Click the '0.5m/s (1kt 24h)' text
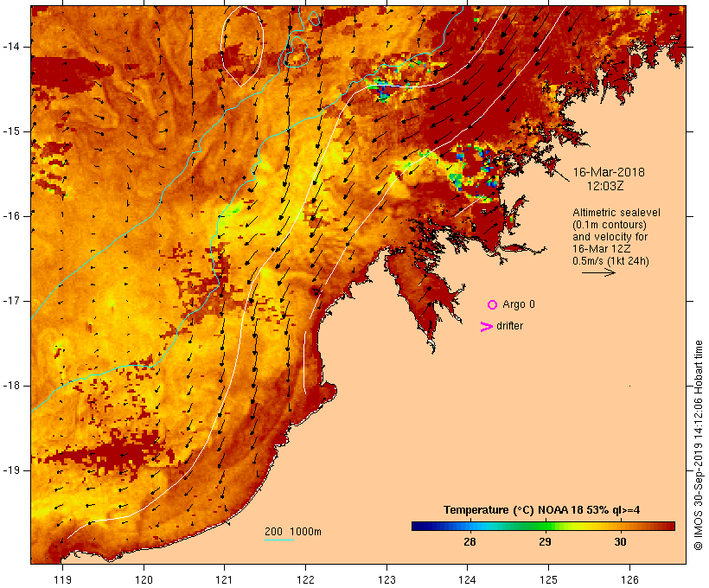Image resolution: width=709 pixels, height=588 pixels. coord(610,261)
